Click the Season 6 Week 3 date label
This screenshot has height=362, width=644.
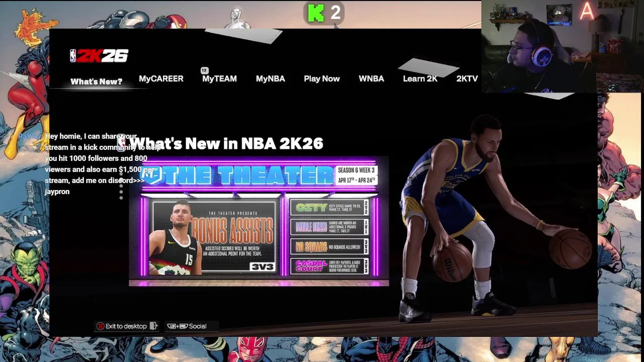click(356, 175)
